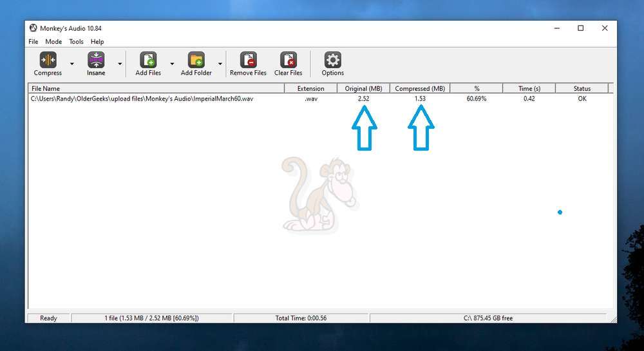Open Options via the gear icon
Viewport: 644px width, 351px height.
(333, 60)
